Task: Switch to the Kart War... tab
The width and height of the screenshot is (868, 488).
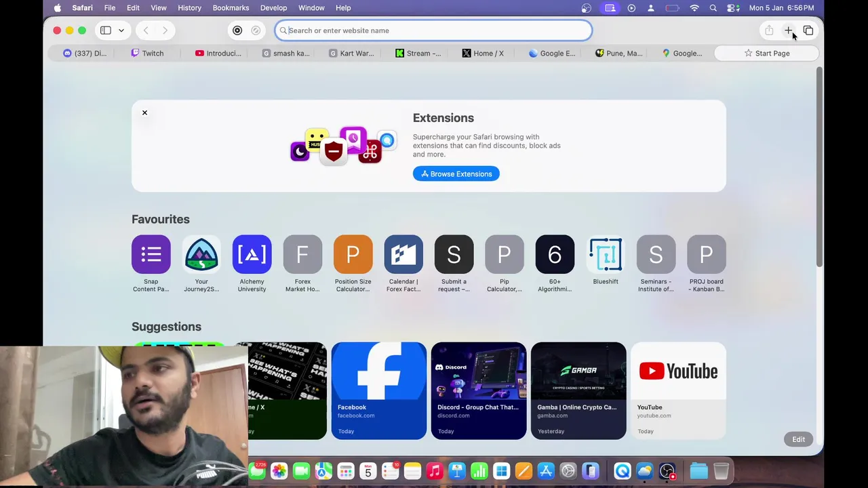Action: [x=351, y=54]
